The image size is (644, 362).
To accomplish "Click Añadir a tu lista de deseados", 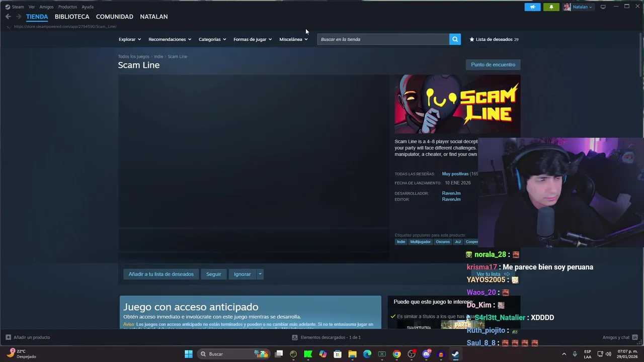I will tap(161, 274).
